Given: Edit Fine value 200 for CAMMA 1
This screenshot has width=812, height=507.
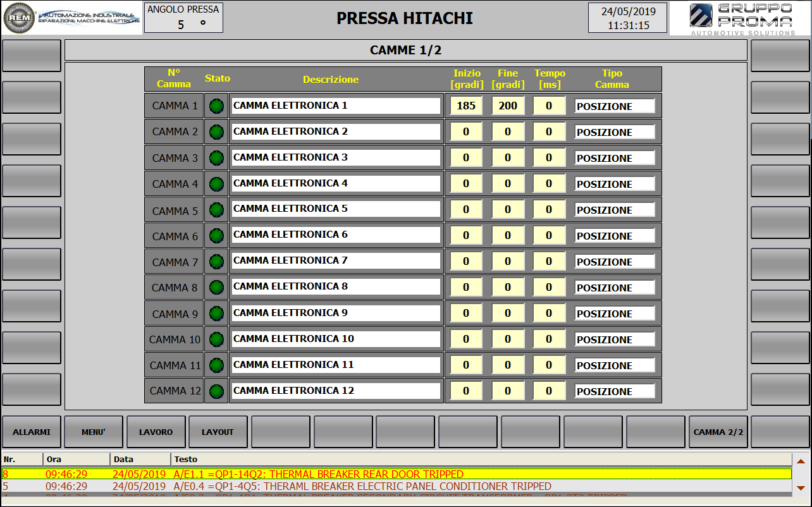Looking at the screenshot, I should pyautogui.click(x=508, y=106).
